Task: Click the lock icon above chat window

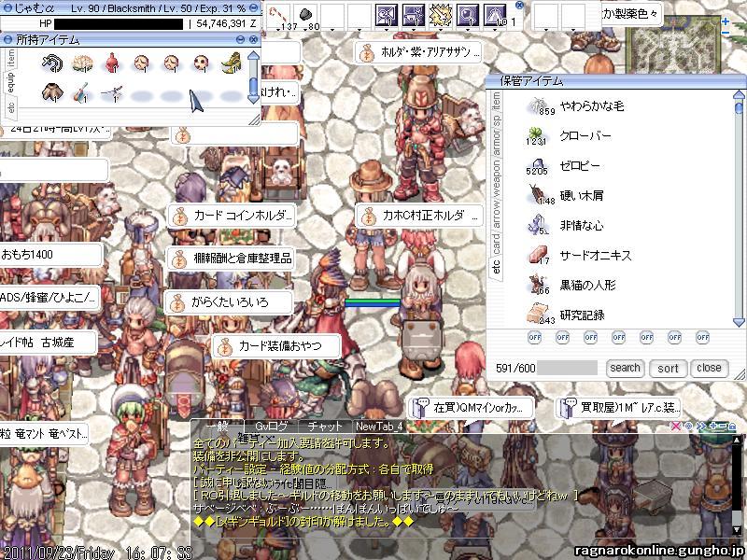Action: coord(732,427)
